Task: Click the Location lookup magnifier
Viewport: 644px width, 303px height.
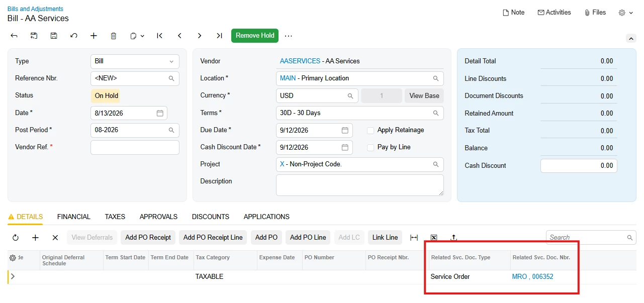Action: (436, 78)
